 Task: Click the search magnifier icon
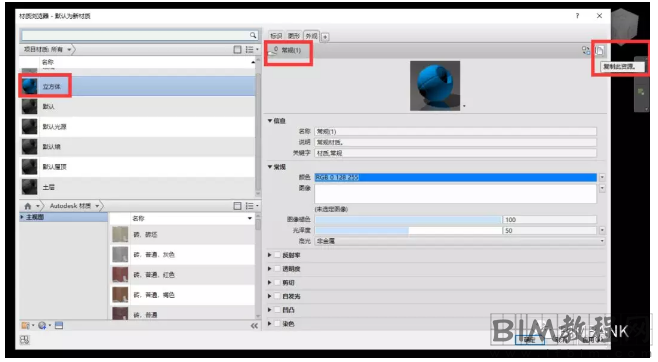(x=253, y=35)
